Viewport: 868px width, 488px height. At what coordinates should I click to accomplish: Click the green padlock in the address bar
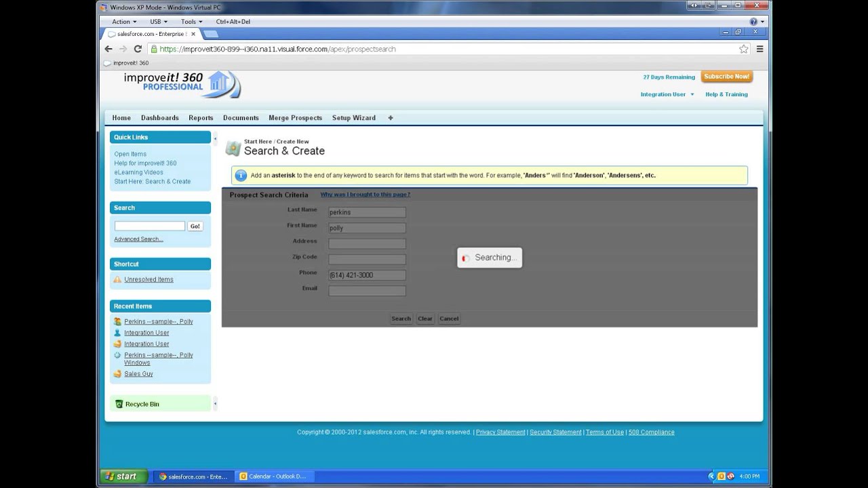(154, 49)
